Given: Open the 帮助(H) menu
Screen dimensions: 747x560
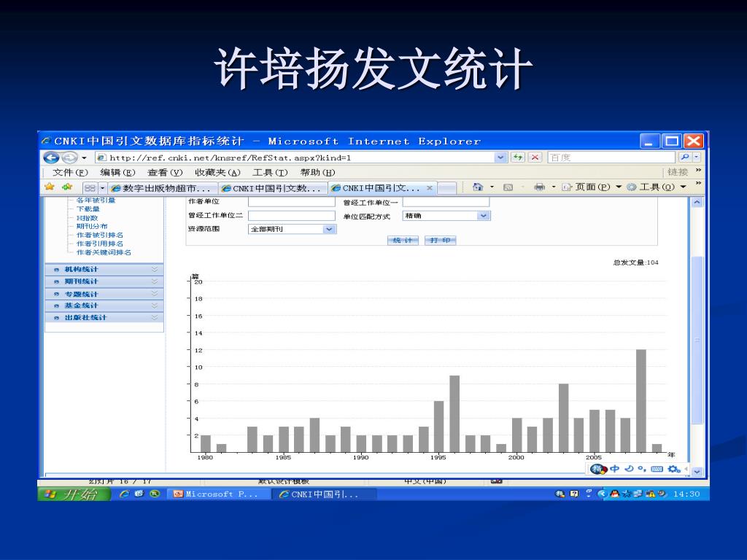Looking at the screenshot, I should pos(318,172).
